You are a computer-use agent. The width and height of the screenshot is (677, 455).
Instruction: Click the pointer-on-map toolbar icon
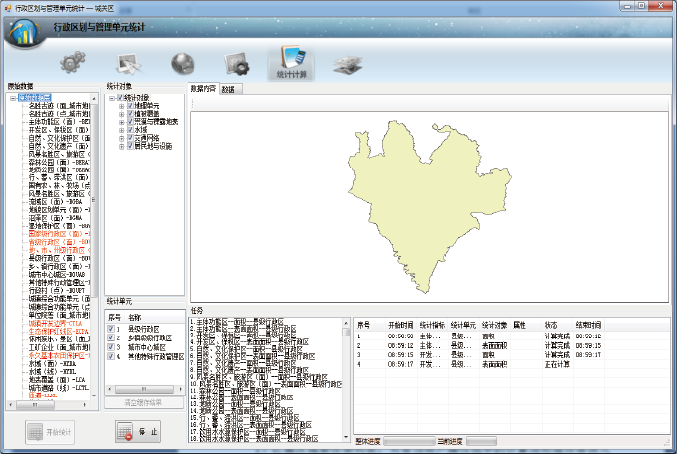[x=130, y=64]
